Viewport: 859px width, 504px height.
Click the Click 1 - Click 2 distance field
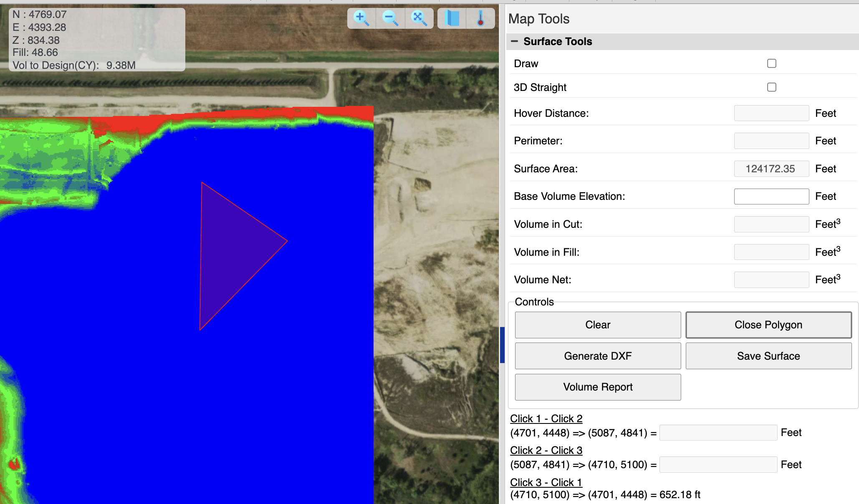click(x=718, y=433)
